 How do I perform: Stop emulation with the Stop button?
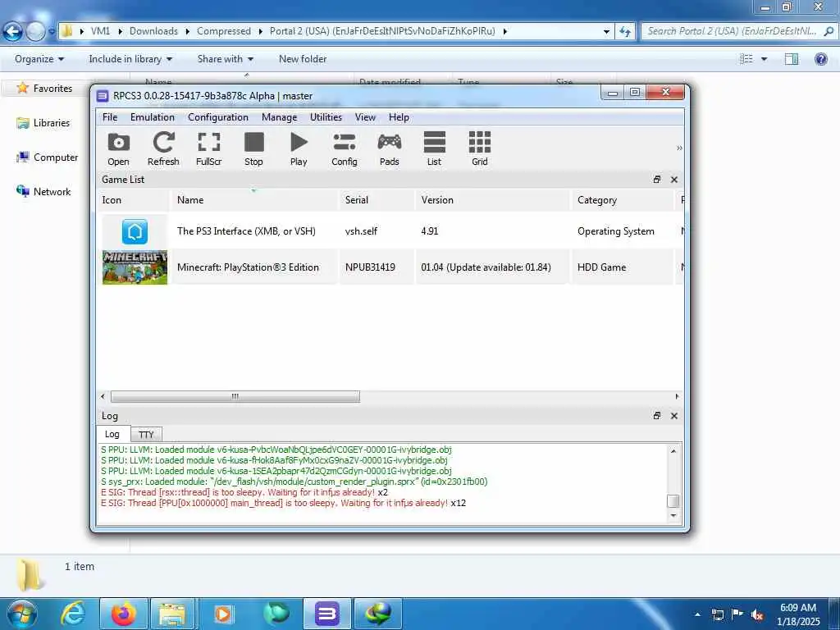[x=254, y=149]
